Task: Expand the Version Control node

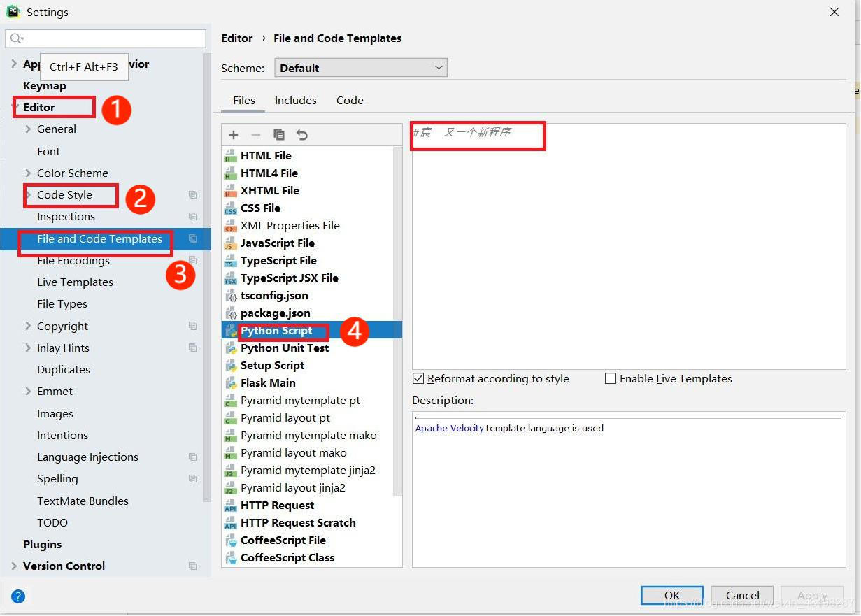Action: 14,566
